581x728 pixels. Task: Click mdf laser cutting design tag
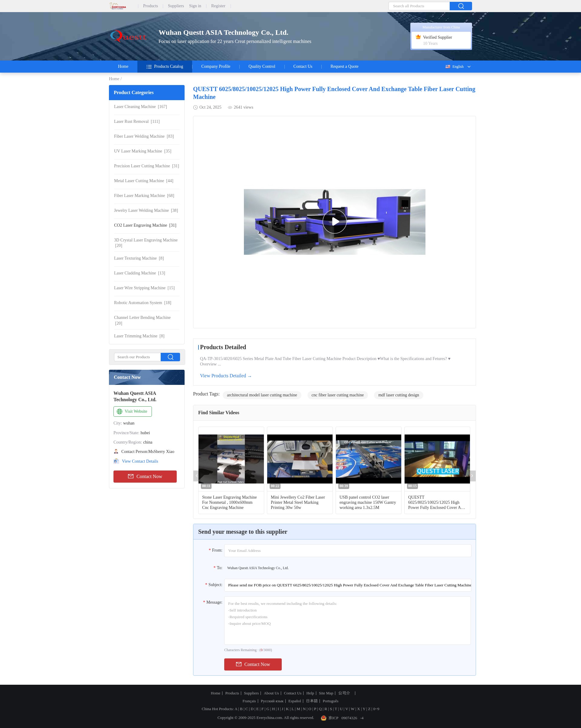pyautogui.click(x=399, y=395)
